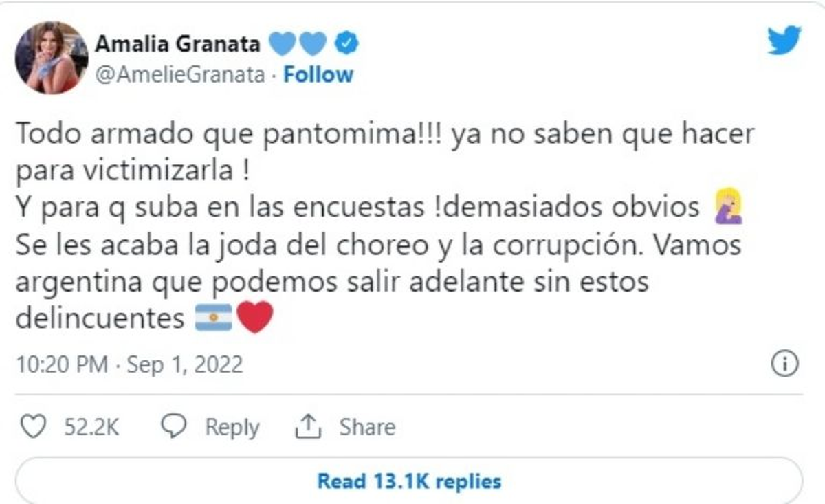This screenshot has width=825, height=504.
Task: Click the red heart emoji in tweet
Action: (x=254, y=318)
